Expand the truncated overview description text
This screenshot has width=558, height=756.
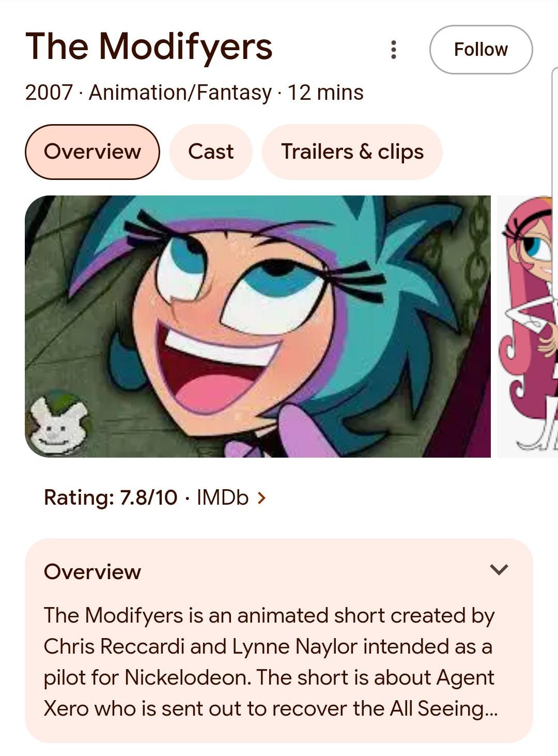(x=270, y=662)
